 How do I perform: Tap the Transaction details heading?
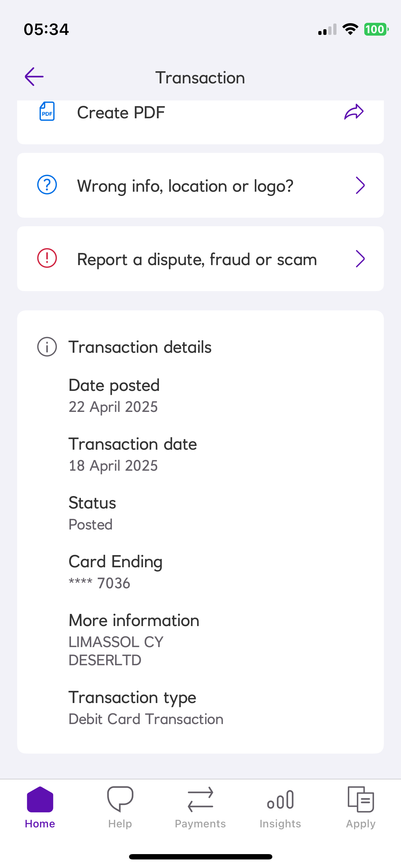point(140,347)
